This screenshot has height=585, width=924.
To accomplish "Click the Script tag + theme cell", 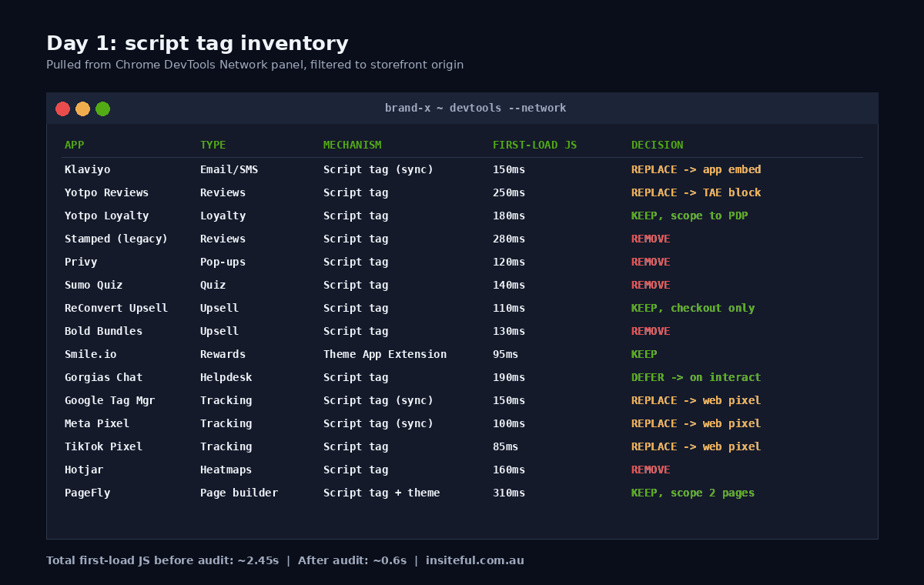I will pyautogui.click(x=381, y=493).
